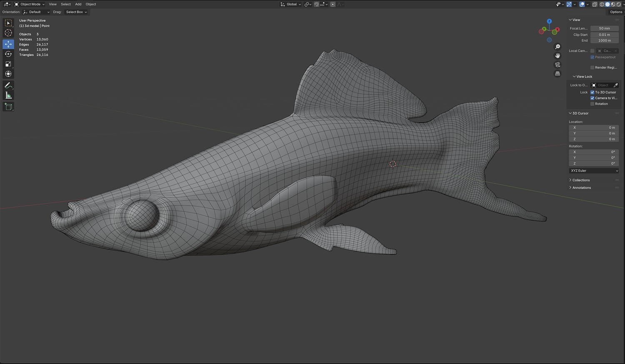Image resolution: width=625 pixels, height=364 pixels.
Task: Choose the Annotate pencil tool
Action: [x=8, y=85]
